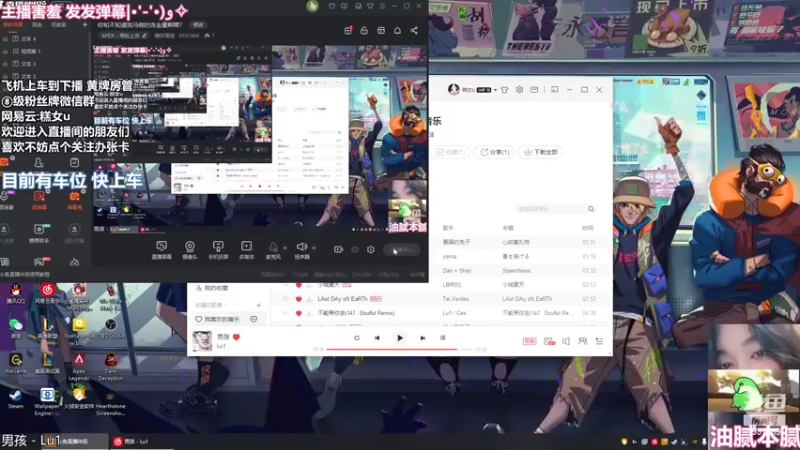Click share icon at streaming app top right
800x450 pixels.
pyautogui.click(x=414, y=31)
